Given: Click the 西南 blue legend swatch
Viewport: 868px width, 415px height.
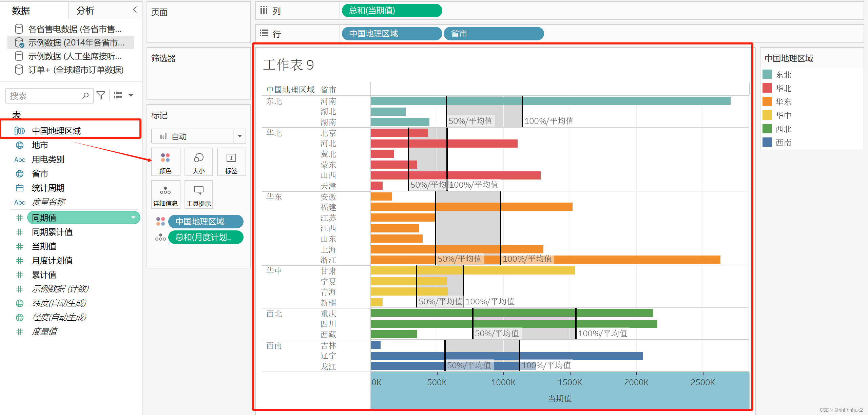Looking at the screenshot, I should [767, 142].
